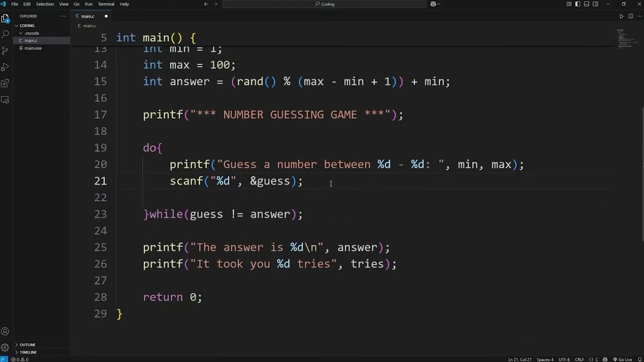Image resolution: width=644 pixels, height=362 pixels.
Task: Click the command center search box labeled Coding
Action: (325, 4)
